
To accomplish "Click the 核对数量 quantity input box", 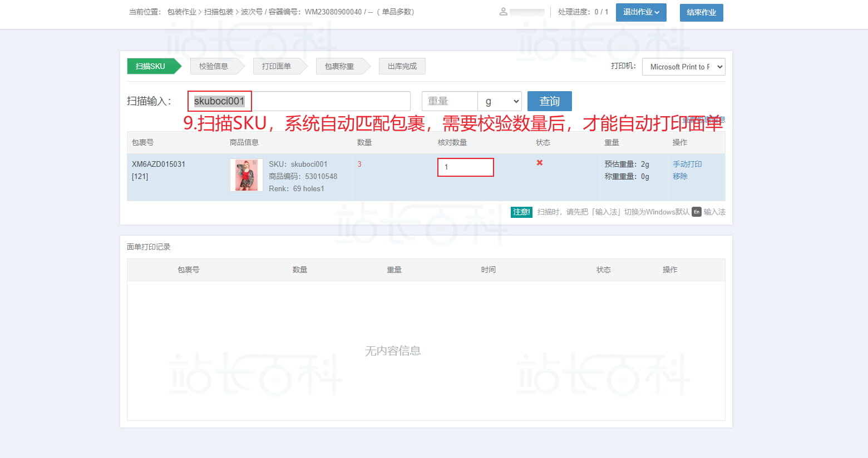I will pyautogui.click(x=465, y=167).
